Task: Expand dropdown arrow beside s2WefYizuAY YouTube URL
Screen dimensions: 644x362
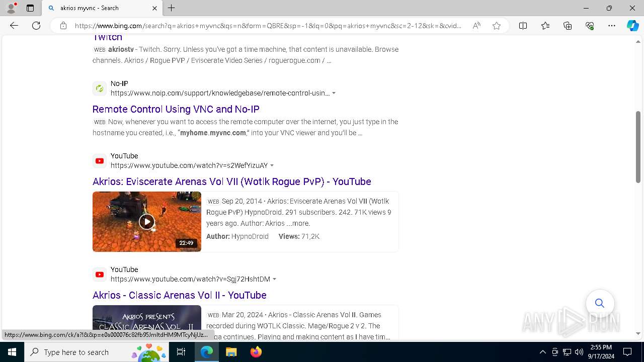Action: coord(272,166)
